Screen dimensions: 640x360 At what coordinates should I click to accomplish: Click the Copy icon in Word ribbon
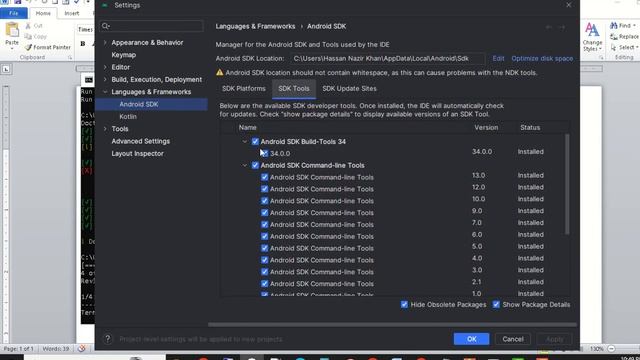28,36
